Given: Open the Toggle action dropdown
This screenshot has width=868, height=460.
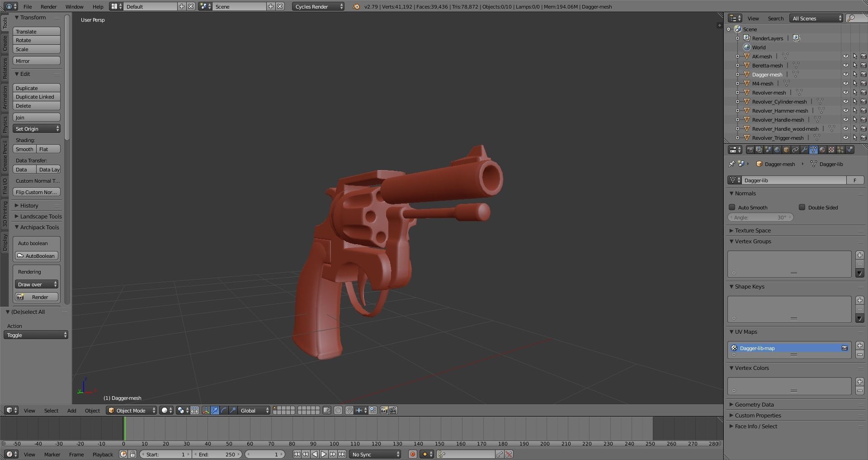Looking at the screenshot, I should point(36,335).
